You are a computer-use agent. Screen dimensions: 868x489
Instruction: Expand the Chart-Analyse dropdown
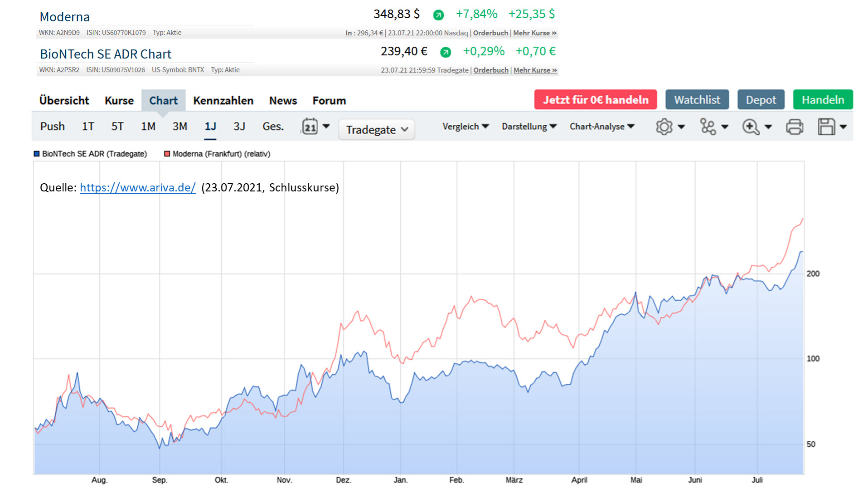[x=602, y=127]
